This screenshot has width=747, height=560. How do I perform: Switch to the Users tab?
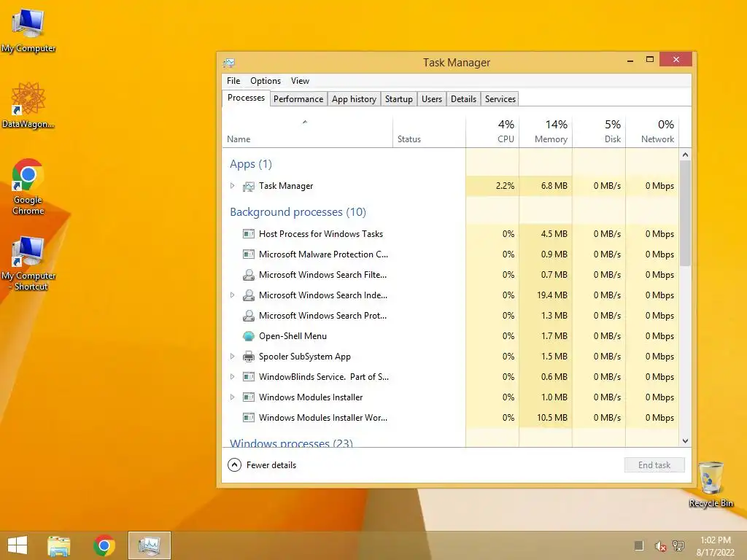coord(432,99)
